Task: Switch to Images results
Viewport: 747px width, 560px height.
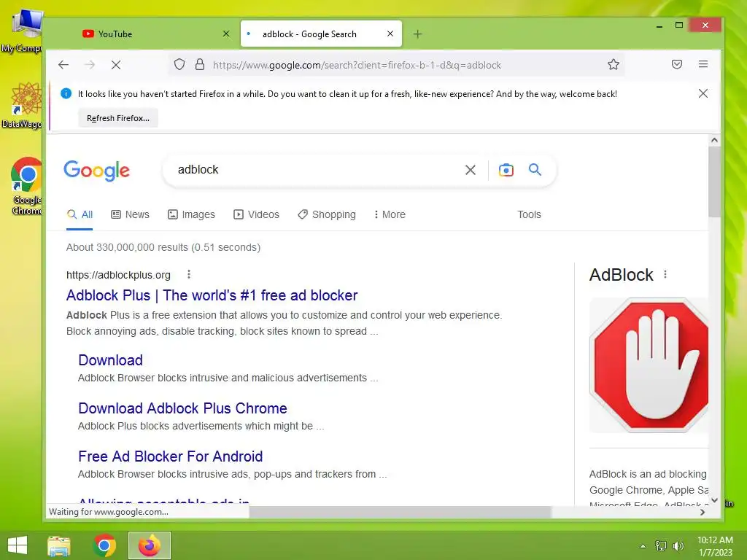Action: (192, 214)
